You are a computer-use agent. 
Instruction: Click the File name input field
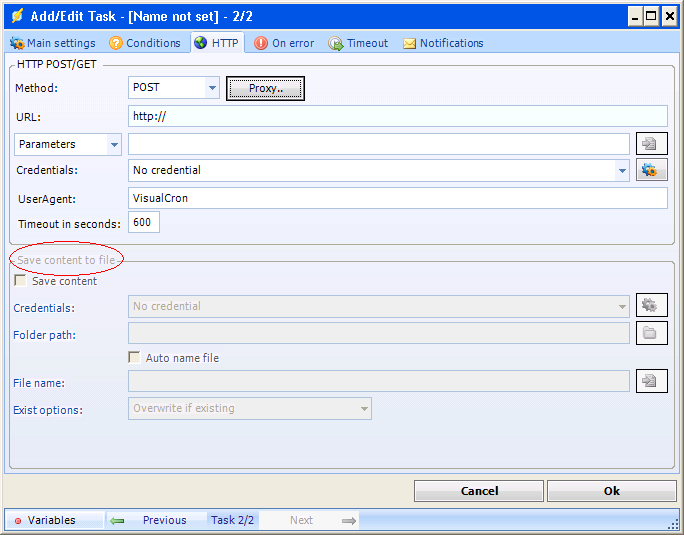click(x=379, y=381)
